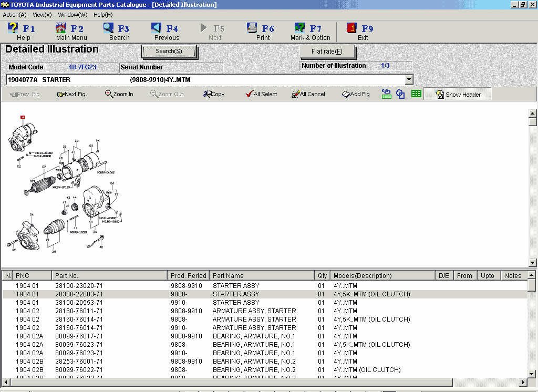Go to Prev. Fig
The height and width of the screenshot is (392, 538).
tap(25, 94)
